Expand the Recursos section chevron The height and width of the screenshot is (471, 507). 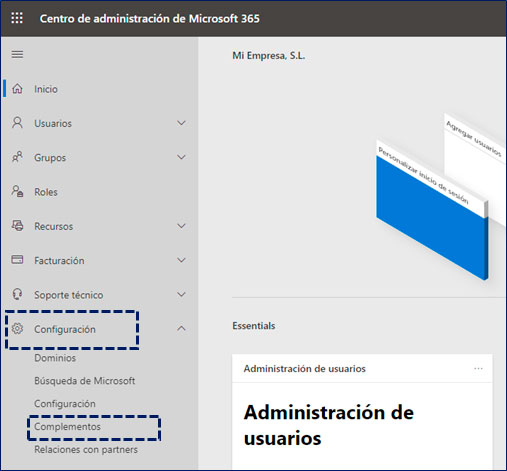[x=181, y=226]
